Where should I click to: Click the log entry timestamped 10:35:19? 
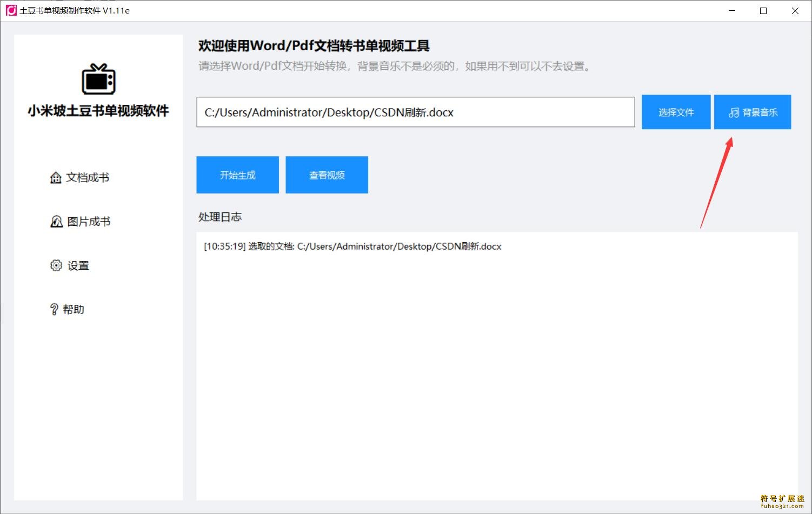click(352, 246)
